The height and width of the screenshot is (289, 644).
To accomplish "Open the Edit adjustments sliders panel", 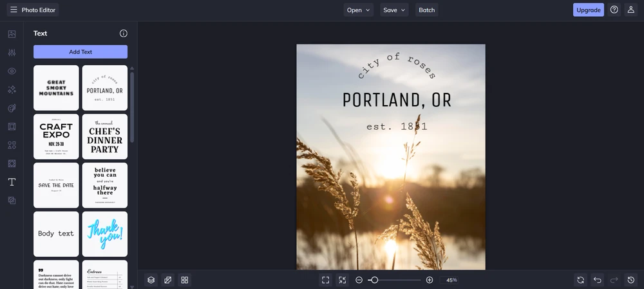I will [12, 52].
